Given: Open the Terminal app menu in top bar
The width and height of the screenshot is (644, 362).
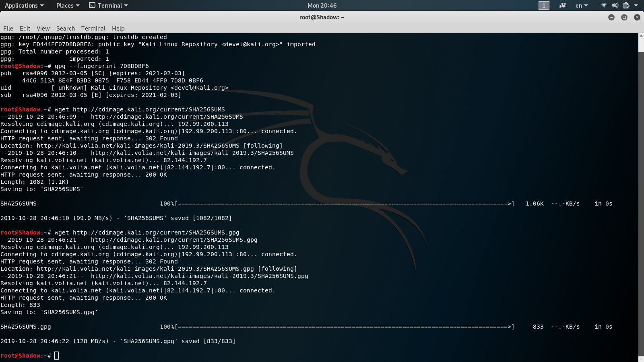Looking at the screenshot, I should click(x=108, y=5).
